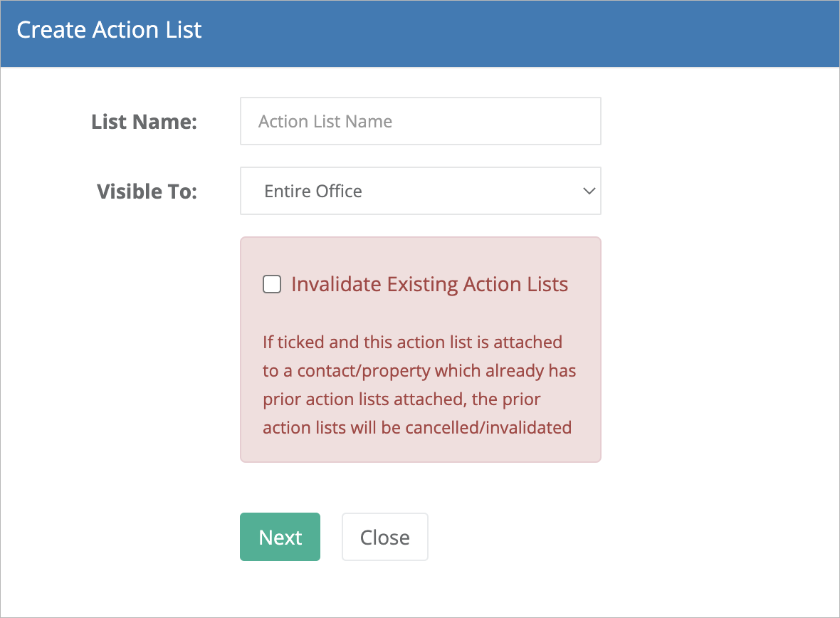Proceed with the green Next button

tap(280, 537)
